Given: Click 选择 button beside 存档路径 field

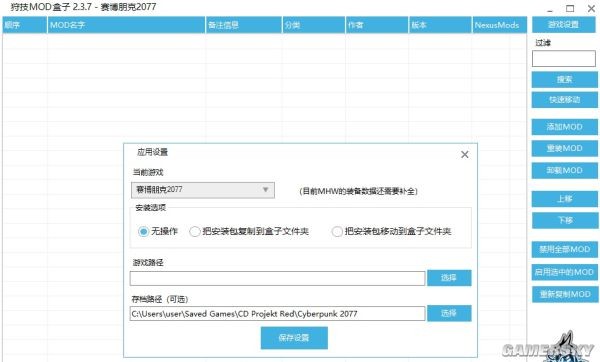Looking at the screenshot, I should (449, 313).
